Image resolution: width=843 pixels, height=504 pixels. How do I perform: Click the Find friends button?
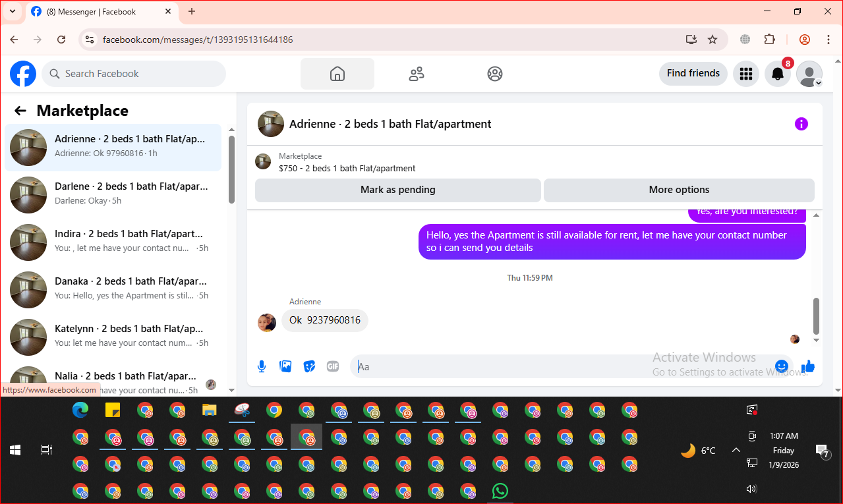click(693, 73)
